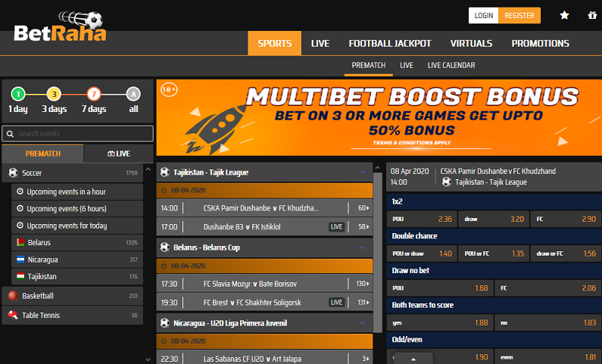Image resolution: width=602 pixels, height=364 pixels.
Task: Bet even at 1.81 in Odd/even
Action: 548,357
